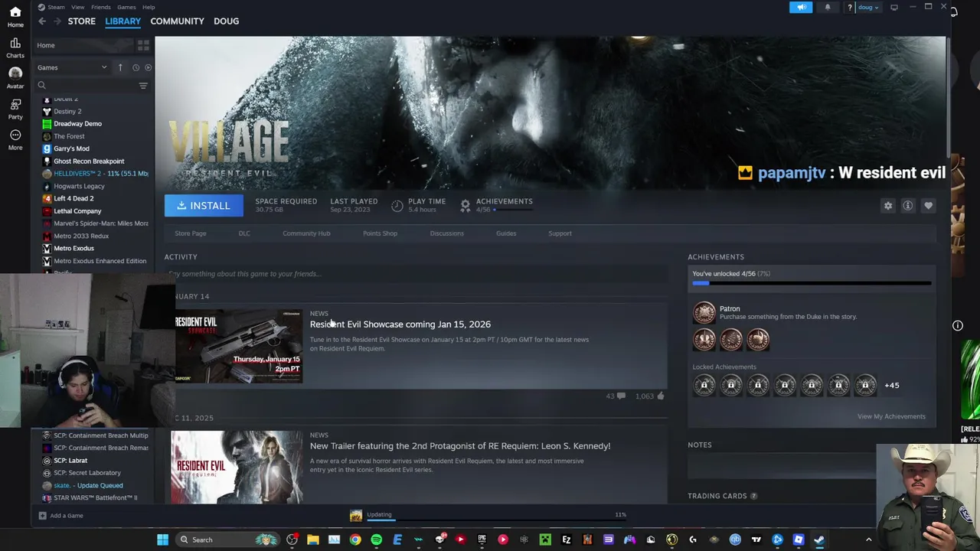Open Steam notifications bell
This screenshot has width=980, height=551.
point(828,7)
